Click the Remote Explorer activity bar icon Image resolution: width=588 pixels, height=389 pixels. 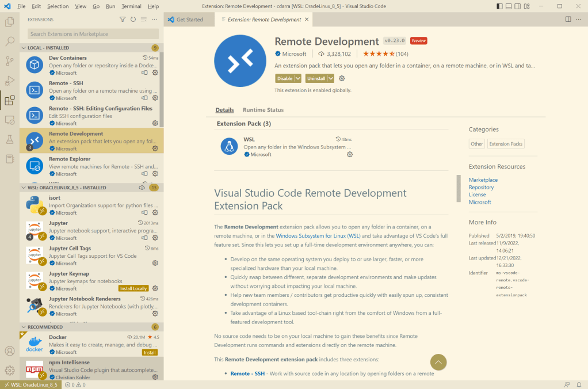9,120
